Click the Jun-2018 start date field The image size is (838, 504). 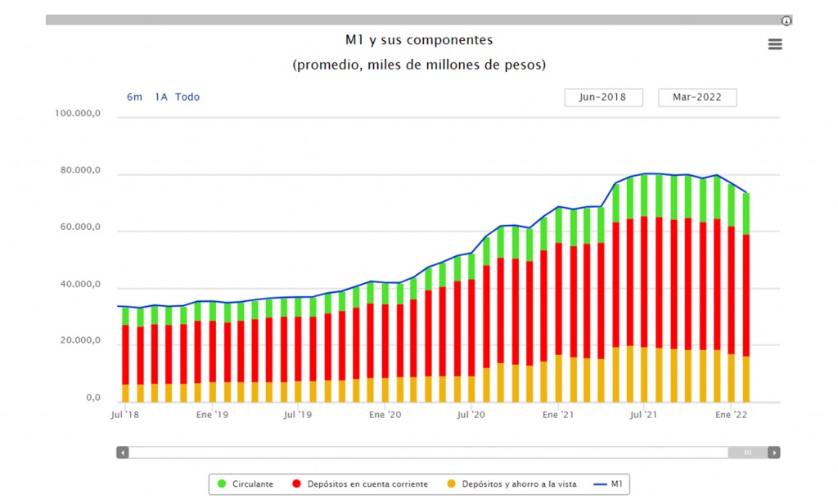click(603, 97)
